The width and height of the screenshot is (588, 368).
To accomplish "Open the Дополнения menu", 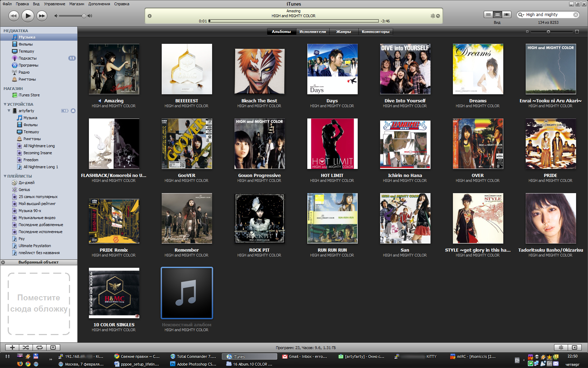I will click(99, 4).
